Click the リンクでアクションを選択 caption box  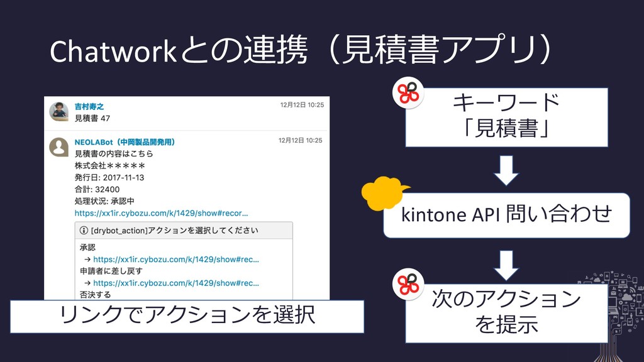tap(187, 317)
